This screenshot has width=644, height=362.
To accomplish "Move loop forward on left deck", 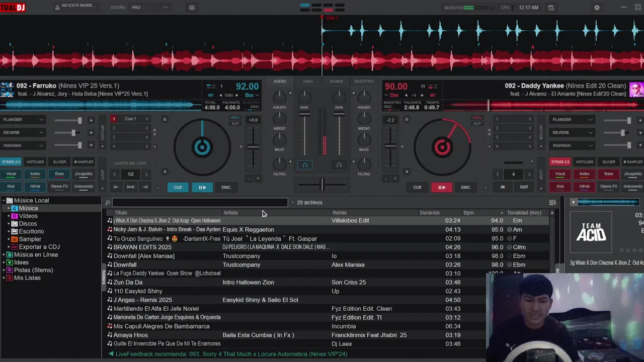I will [x=145, y=187].
